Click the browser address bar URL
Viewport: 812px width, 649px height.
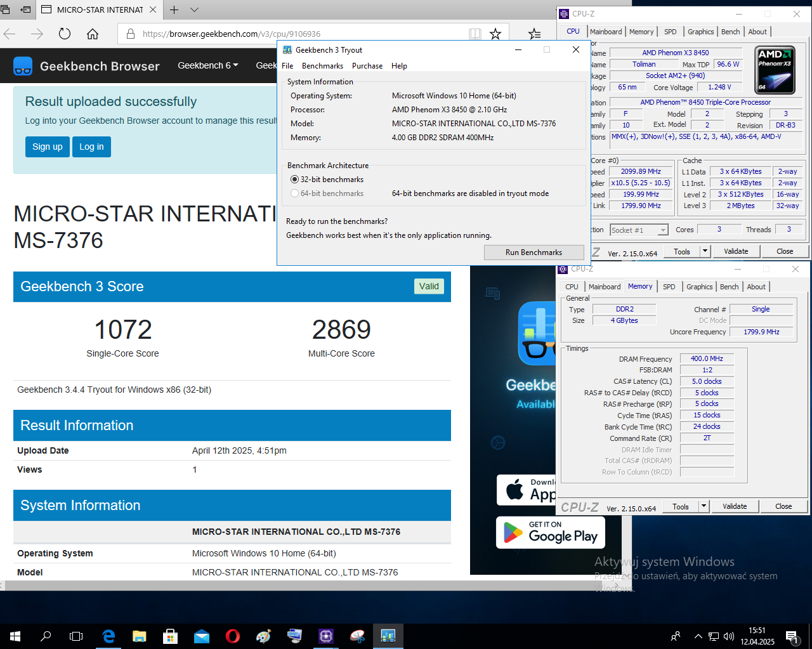click(232, 34)
